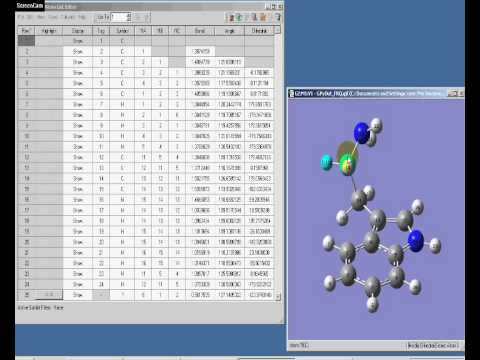Click the atom list scrollbar up arrow
Screen dimensions: 480x360
[x=278, y=30]
